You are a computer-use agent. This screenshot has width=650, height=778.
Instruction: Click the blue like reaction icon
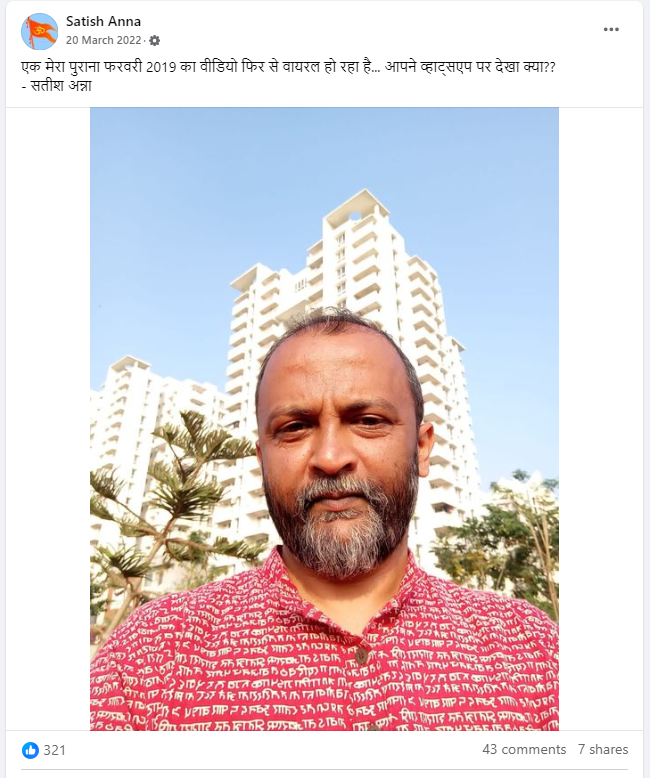click(30, 750)
